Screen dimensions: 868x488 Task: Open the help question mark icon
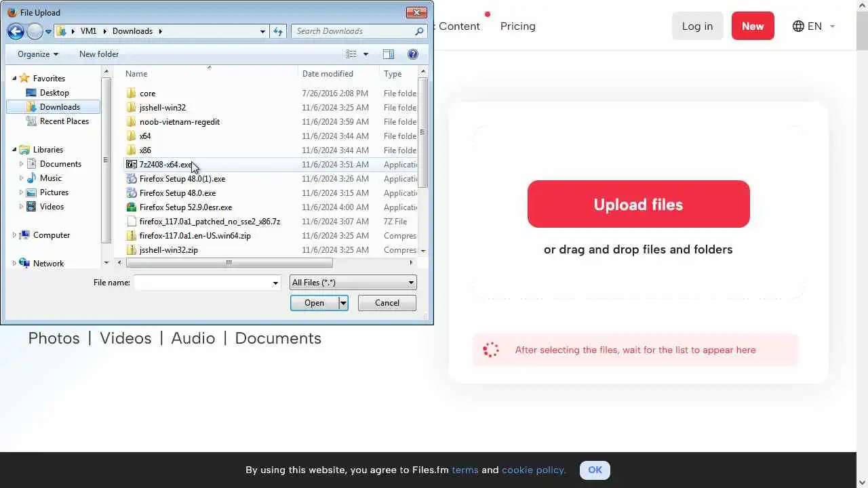coord(413,54)
